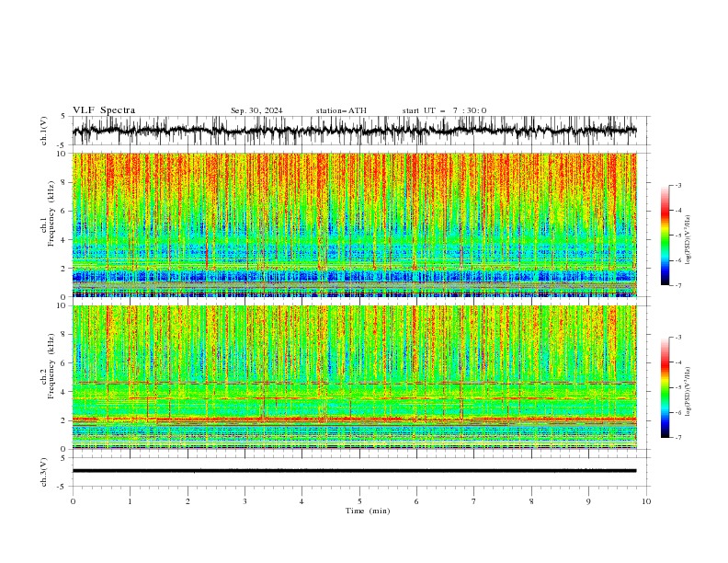Click the ch.1 spectrogram panel
Image resolution: width=728 pixels, height=563 pixels.
[x=355, y=224]
